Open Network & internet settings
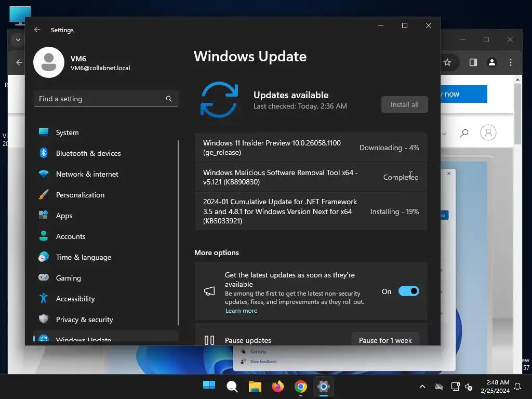The width and height of the screenshot is (532, 399). (106, 174)
